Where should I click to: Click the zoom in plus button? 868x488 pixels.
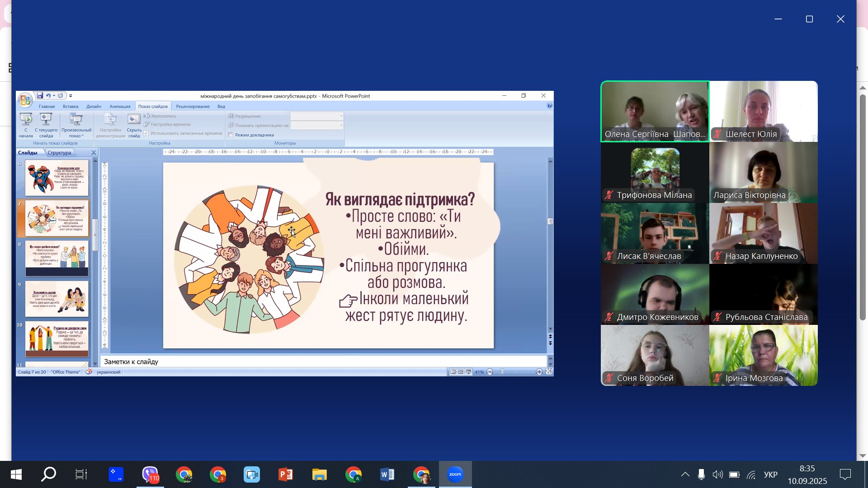coord(539,372)
